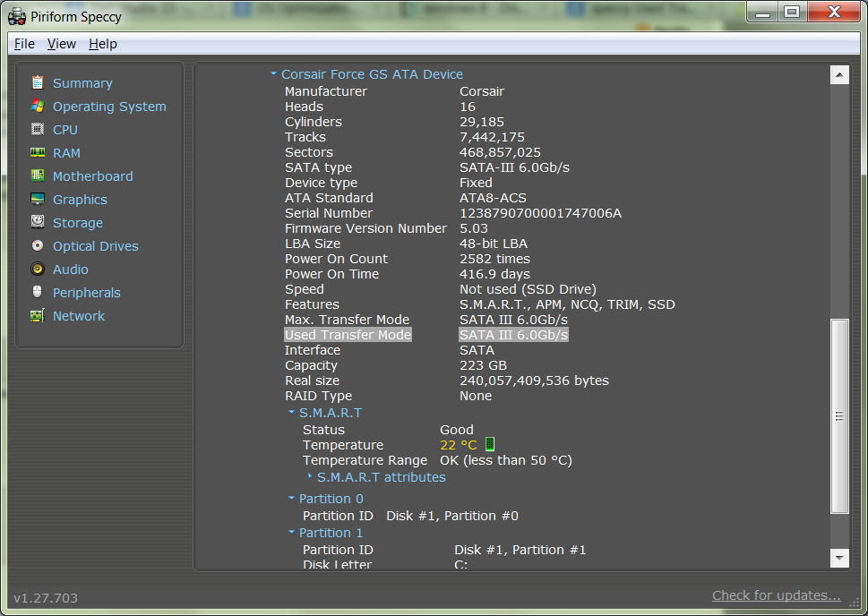Image resolution: width=868 pixels, height=616 pixels.
Task: Click Disk #1, Partition #0 value
Action: 452,516
